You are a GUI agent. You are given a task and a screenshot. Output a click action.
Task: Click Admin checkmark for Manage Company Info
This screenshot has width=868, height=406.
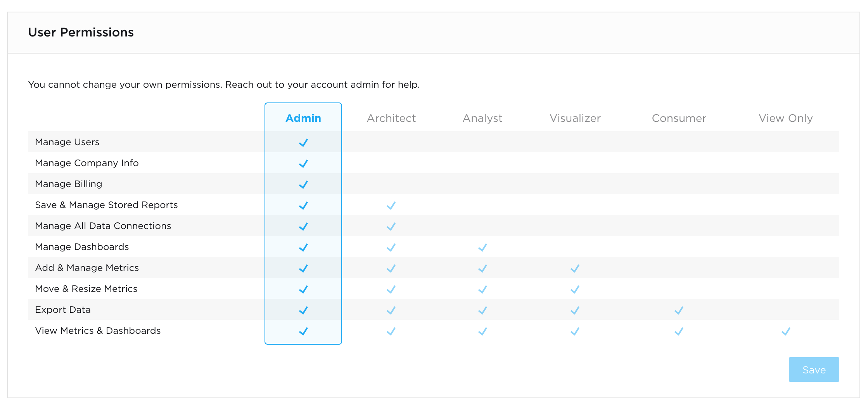click(x=303, y=163)
